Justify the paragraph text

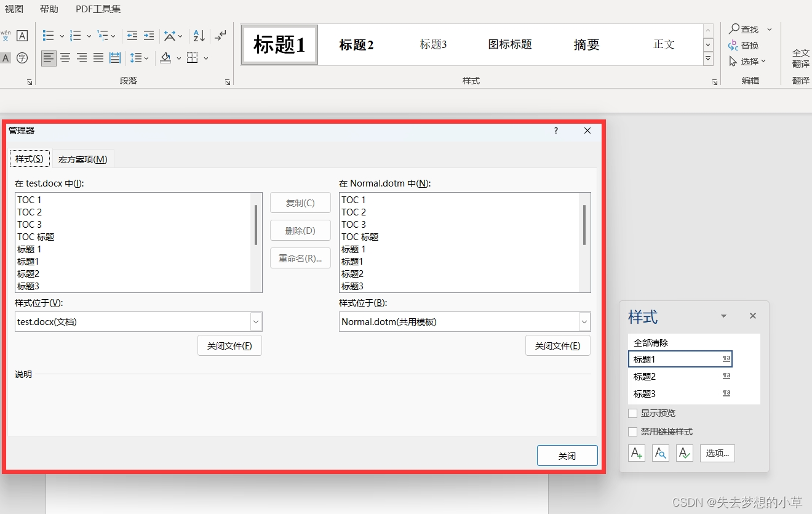(98, 58)
